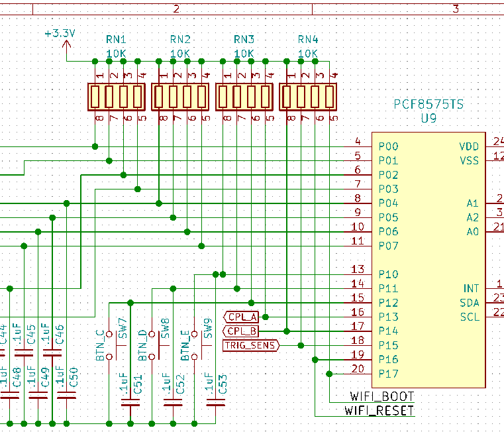
Task: Click the BTN_C switch value label
Action: [100, 345]
